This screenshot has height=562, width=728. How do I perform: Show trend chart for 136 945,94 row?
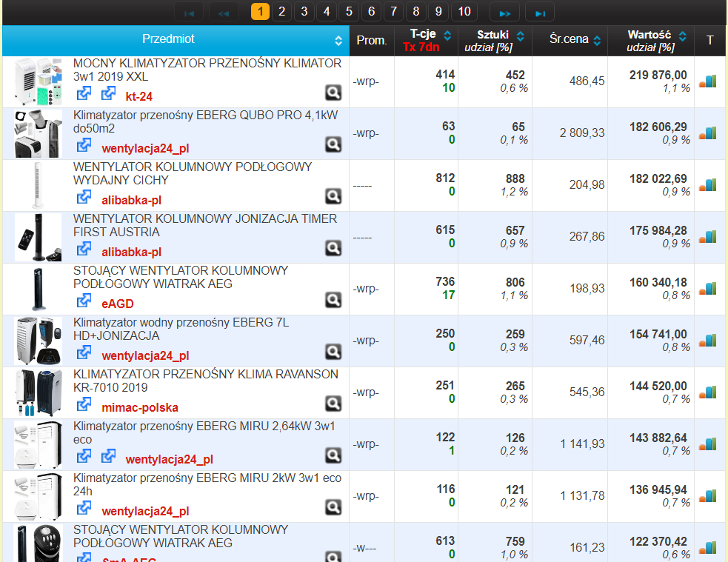point(707,496)
